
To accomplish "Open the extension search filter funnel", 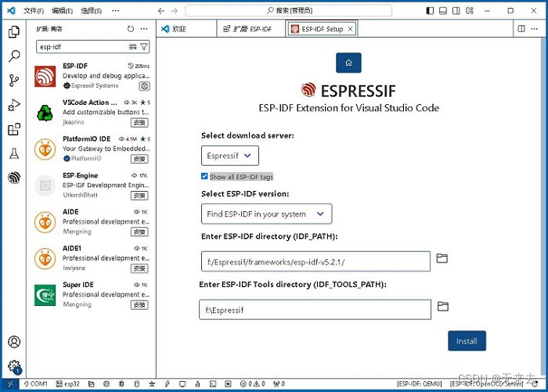I will [143, 47].
